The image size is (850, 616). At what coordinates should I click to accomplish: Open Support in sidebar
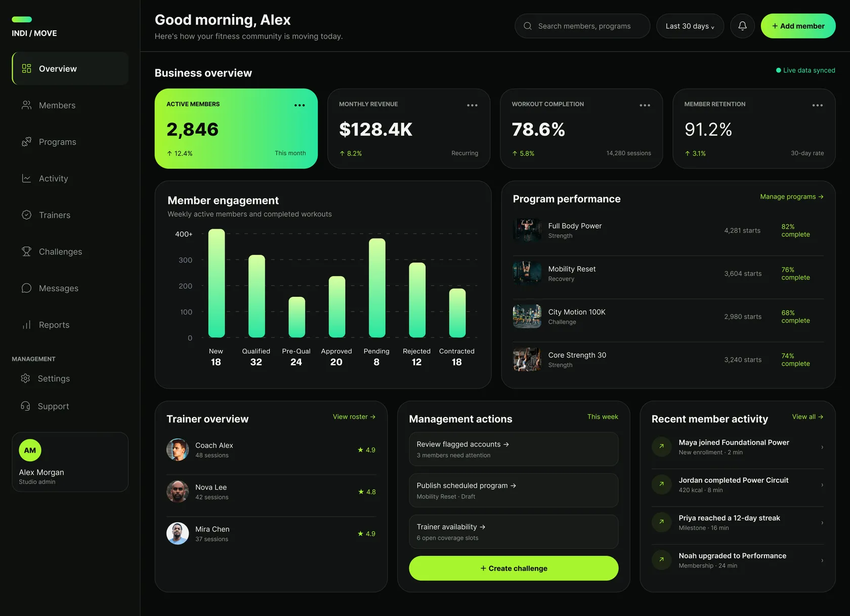70,406
